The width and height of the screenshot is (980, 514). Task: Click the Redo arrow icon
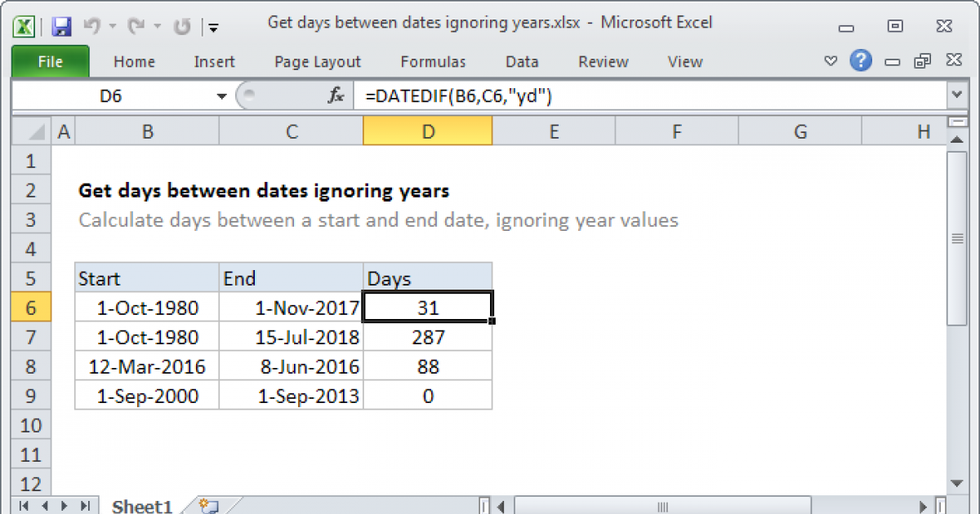pos(138,26)
